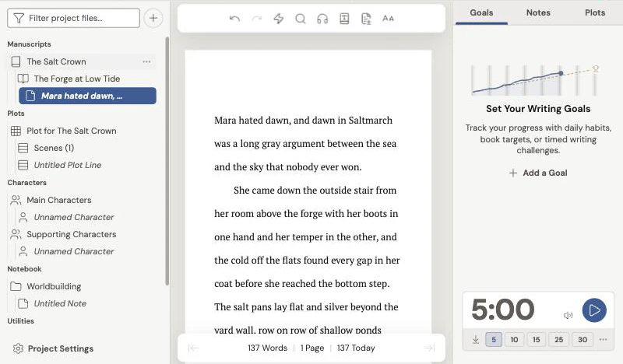Open the three-dot menu for The Salt Crown

[146, 61]
